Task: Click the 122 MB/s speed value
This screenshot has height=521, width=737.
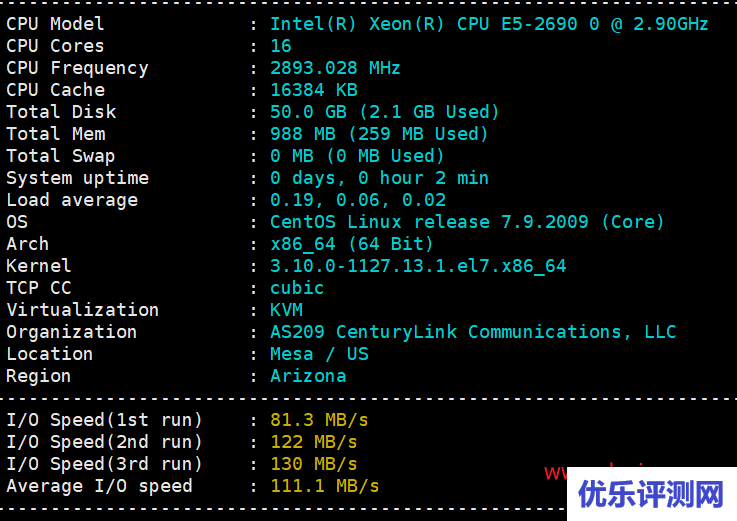Action: (314, 442)
